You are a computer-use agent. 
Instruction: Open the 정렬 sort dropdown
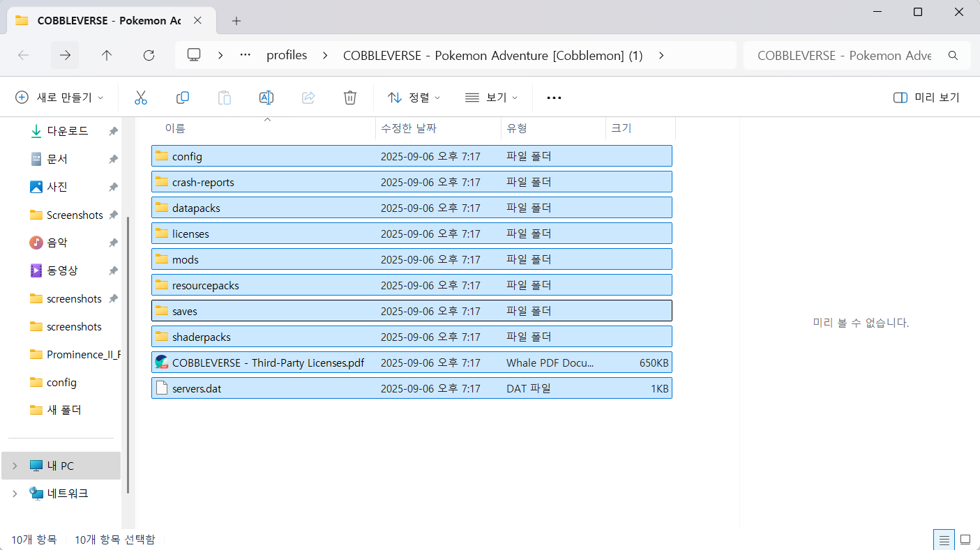pos(414,98)
